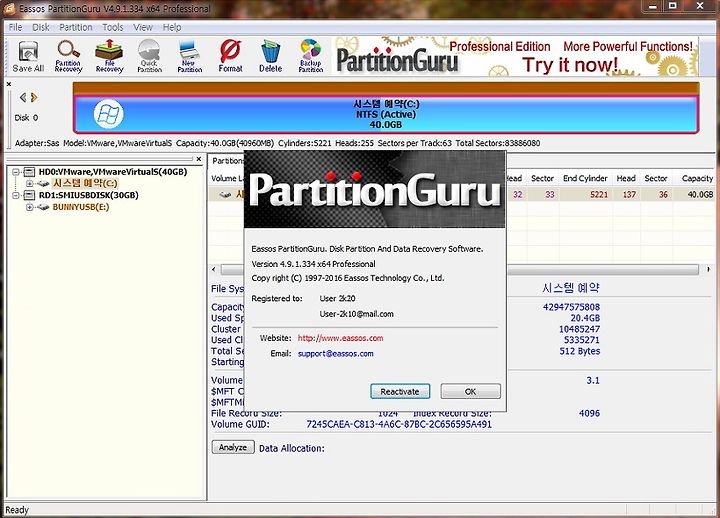The height and width of the screenshot is (518, 720).
Task: Click the Windows logo on partition bar
Action: pyautogui.click(x=108, y=114)
